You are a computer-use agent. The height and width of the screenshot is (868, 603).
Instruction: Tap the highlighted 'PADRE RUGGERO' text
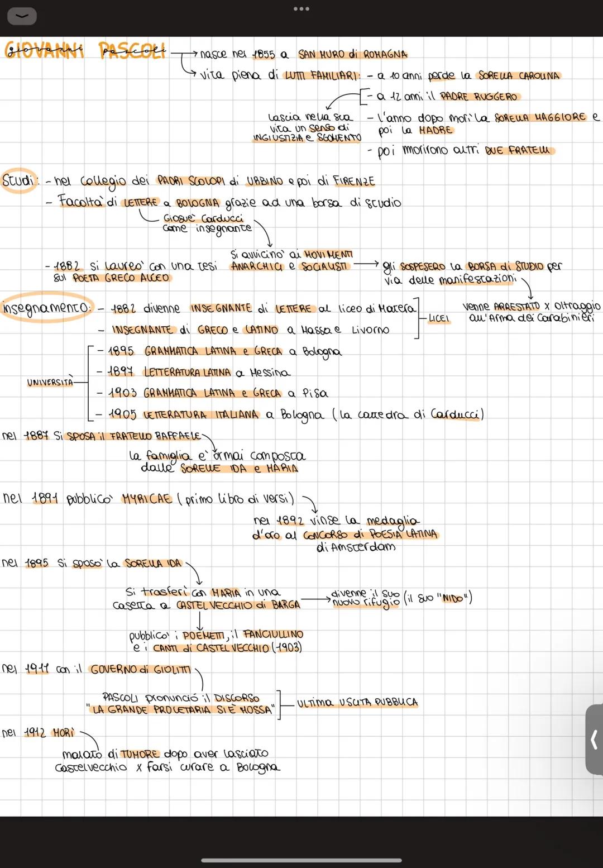pyautogui.click(x=478, y=97)
